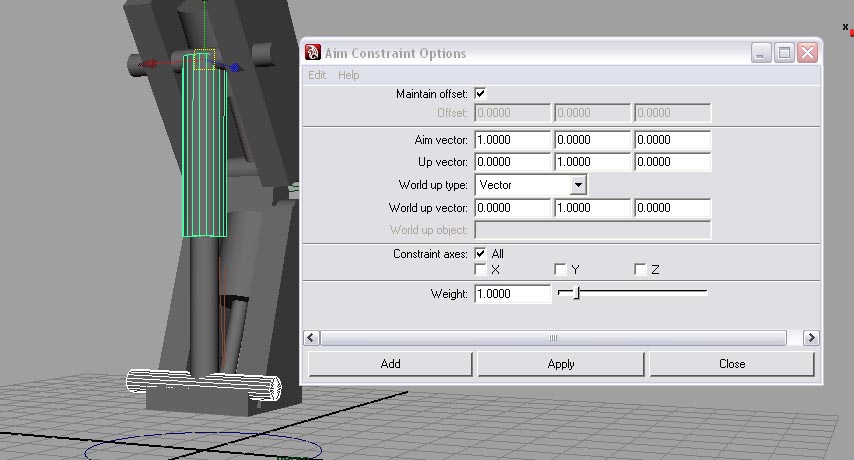The image size is (854, 460).
Task: Click the Aim vector Y field
Action: pyautogui.click(x=593, y=140)
